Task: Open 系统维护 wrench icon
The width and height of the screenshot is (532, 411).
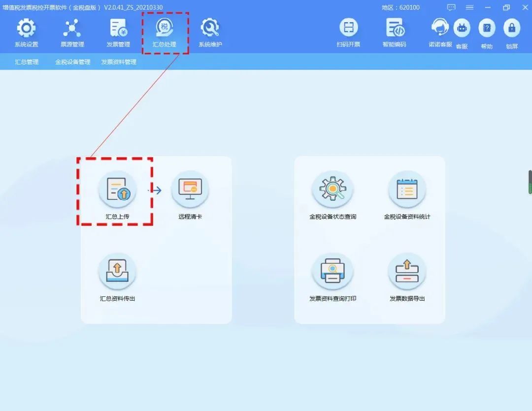Action: pyautogui.click(x=210, y=28)
